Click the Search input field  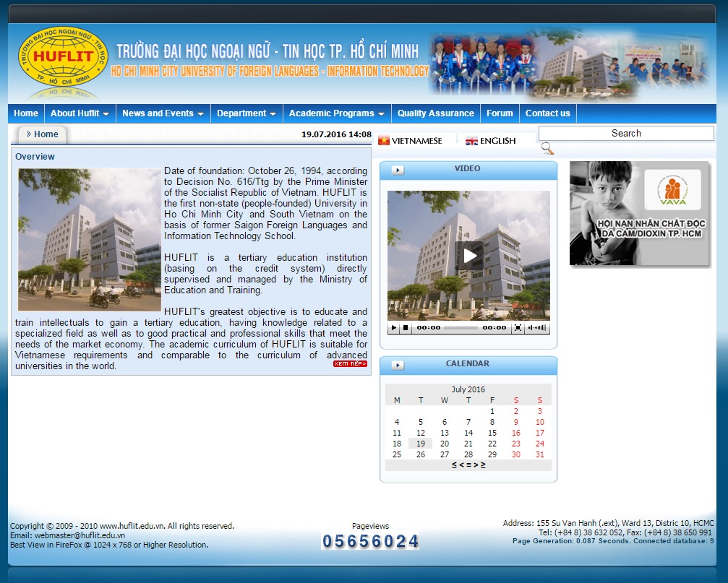coord(626,133)
